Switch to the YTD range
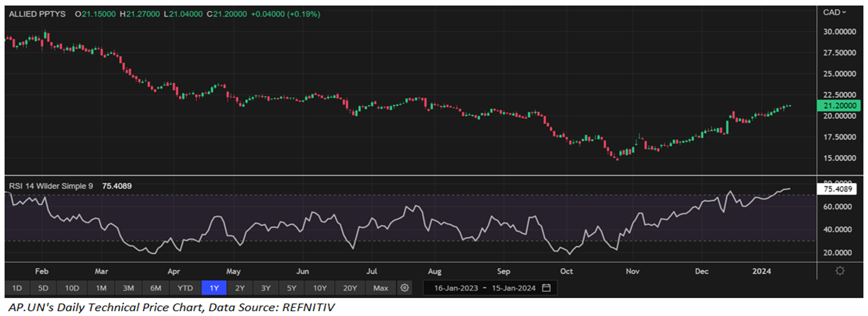The image size is (868, 316). (185, 289)
